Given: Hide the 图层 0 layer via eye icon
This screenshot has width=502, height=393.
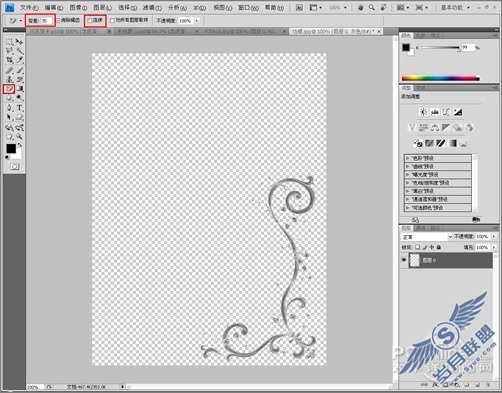Looking at the screenshot, I should [x=404, y=260].
